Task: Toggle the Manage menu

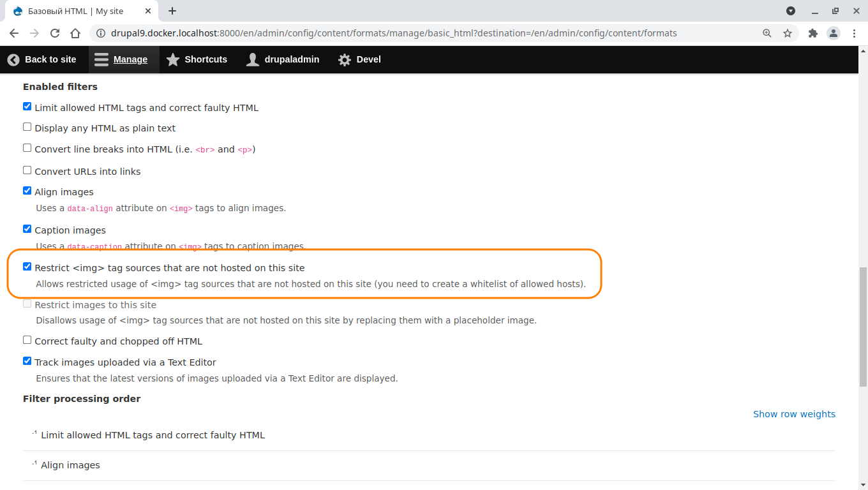Action: pyautogui.click(x=124, y=59)
